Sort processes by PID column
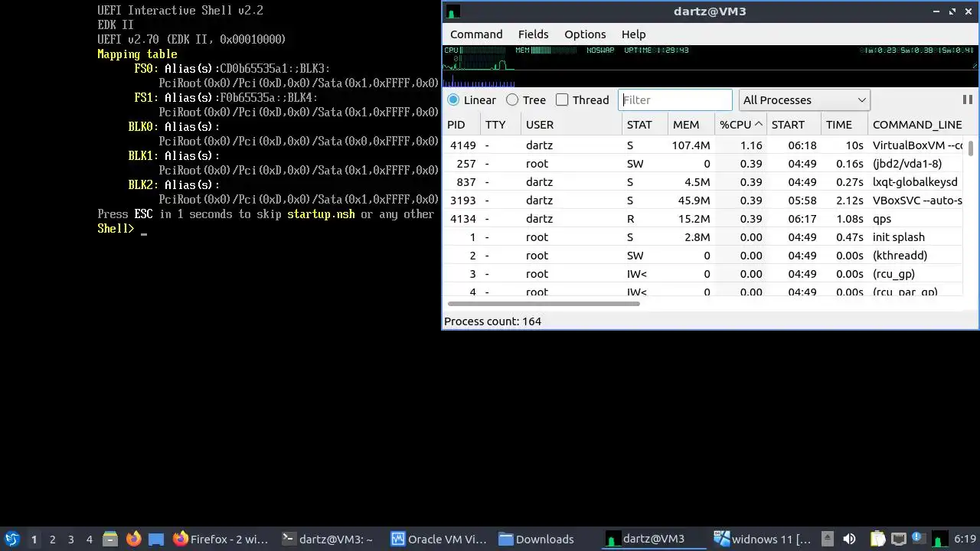The height and width of the screenshot is (551, 980). 462,125
